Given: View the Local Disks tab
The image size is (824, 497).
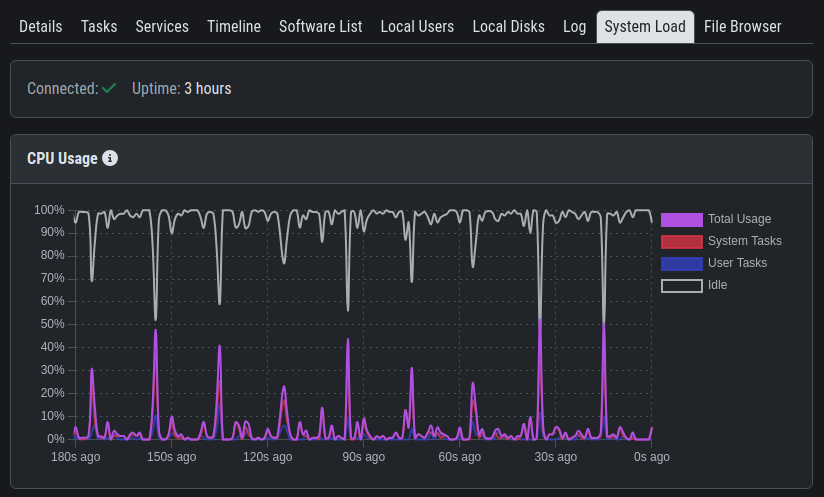Looking at the screenshot, I should 508,27.
